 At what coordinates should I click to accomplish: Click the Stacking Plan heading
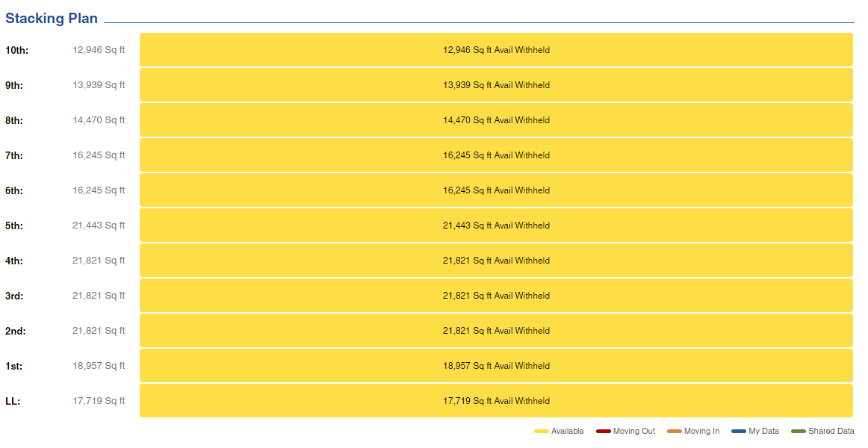[x=52, y=19]
